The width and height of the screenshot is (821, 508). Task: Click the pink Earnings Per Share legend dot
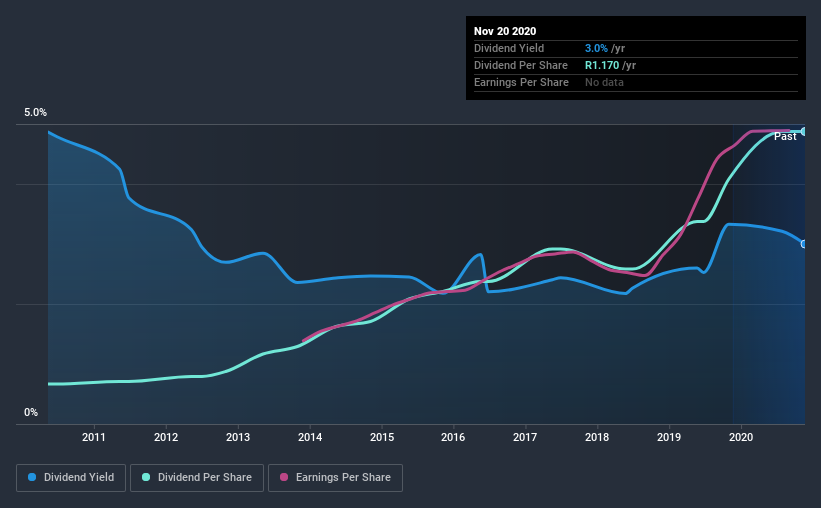click(284, 477)
